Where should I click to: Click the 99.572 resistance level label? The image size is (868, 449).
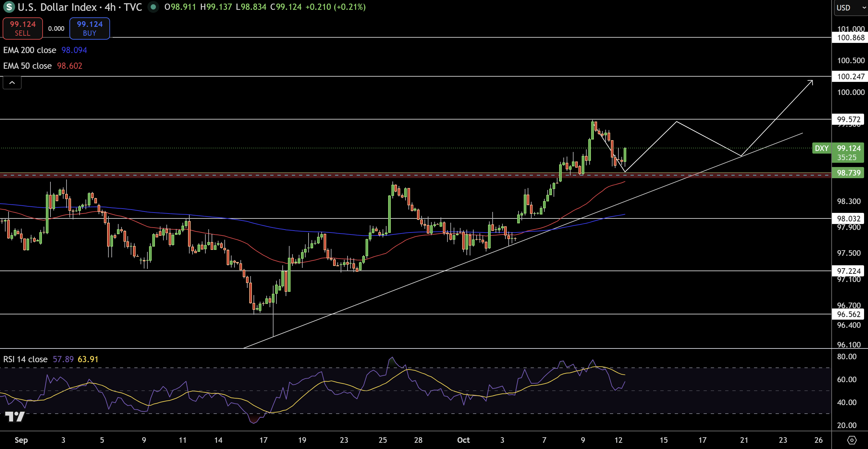pyautogui.click(x=848, y=119)
